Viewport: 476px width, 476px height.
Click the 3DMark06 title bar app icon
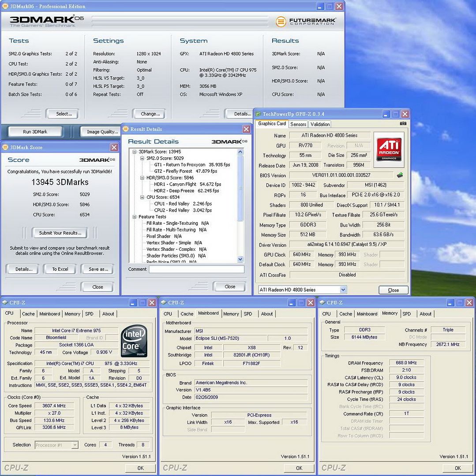click(x=5, y=6)
